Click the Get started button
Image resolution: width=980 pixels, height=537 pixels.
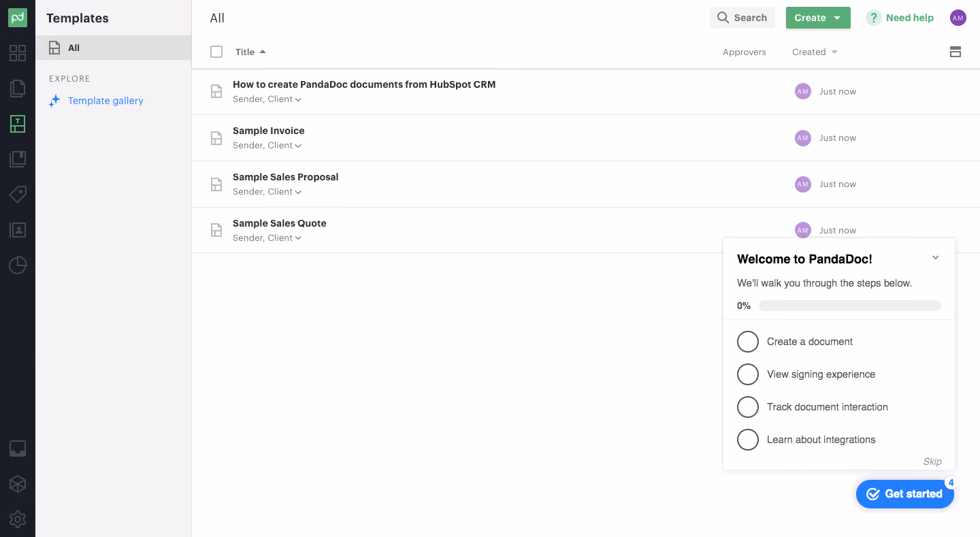pos(905,494)
